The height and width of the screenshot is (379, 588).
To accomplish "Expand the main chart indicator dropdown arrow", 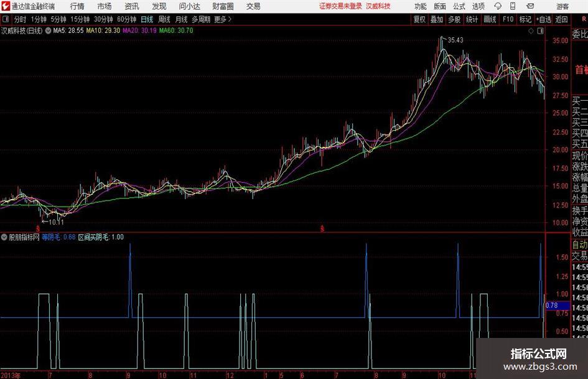I will (49, 30).
